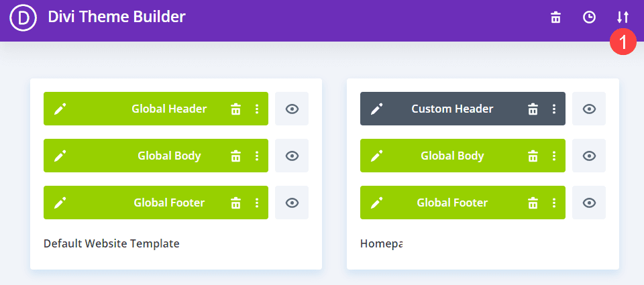The image size is (644, 285).
Task: Delete all templates via header trash icon
Action: [555, 17]
